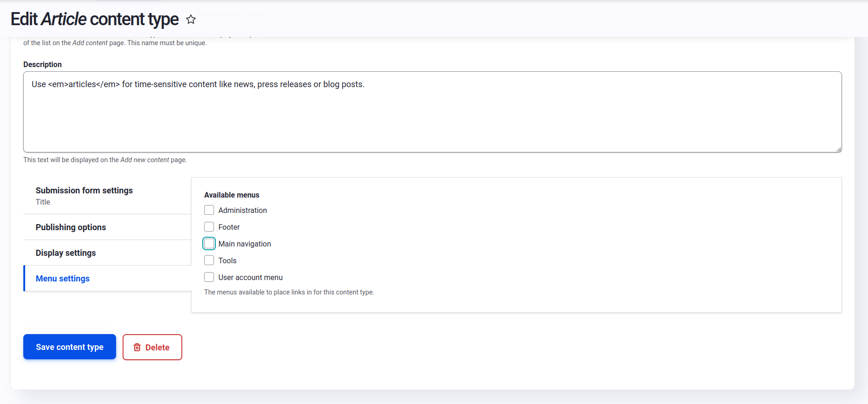The width and height of the screenshot is (868, 404).
Task: Click the star shortcut icon beside the title
Action: pos(191,20)
